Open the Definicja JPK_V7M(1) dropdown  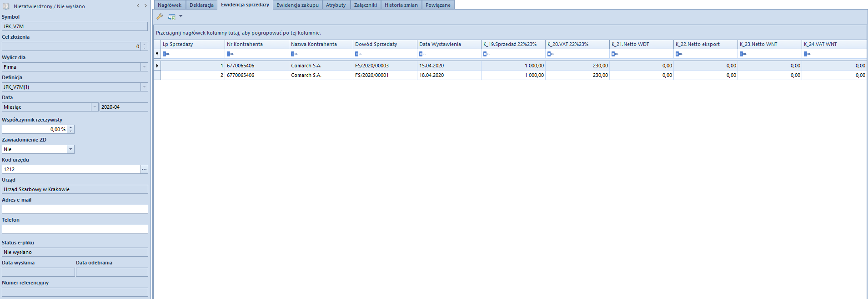point(144,87)
